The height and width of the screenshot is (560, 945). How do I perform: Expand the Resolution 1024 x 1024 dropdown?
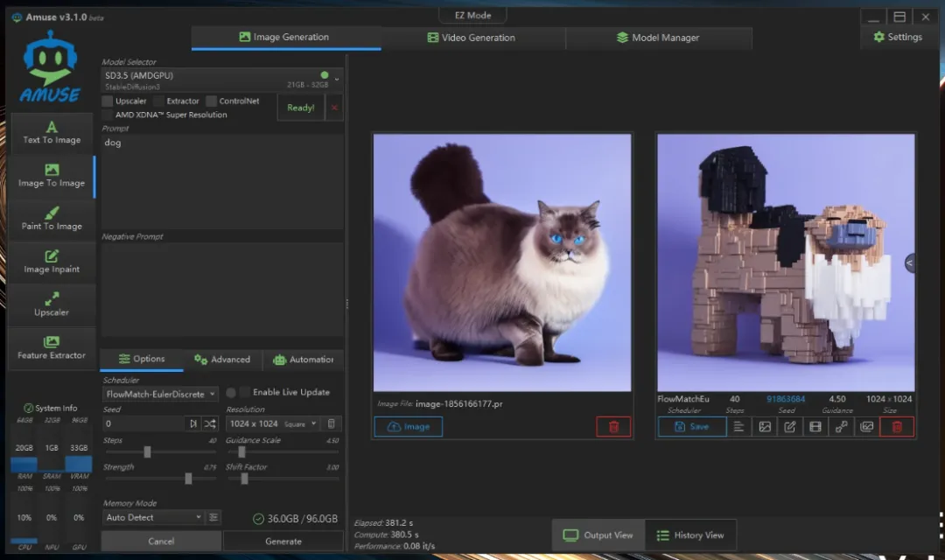(273, 423)
